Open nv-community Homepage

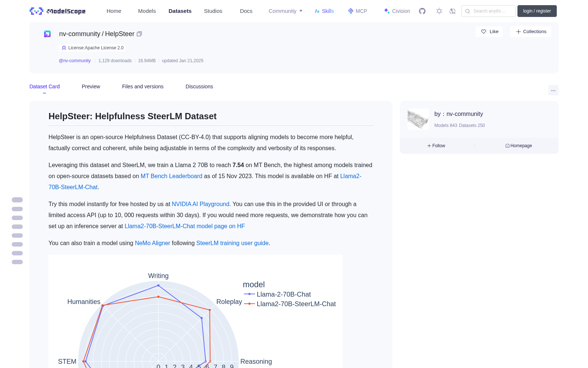click(519, 146)
